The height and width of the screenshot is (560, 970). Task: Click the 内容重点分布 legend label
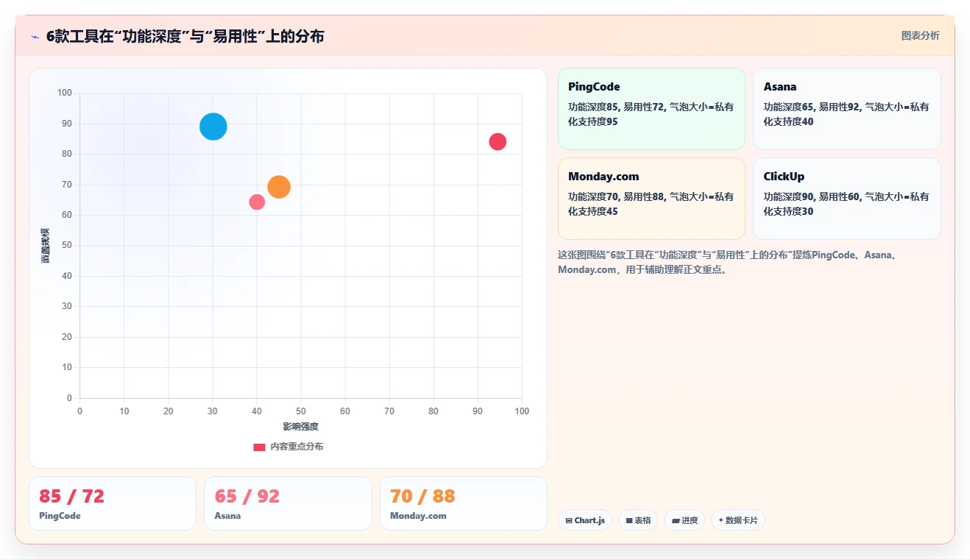pyautogui.click(x=297, y=447)
